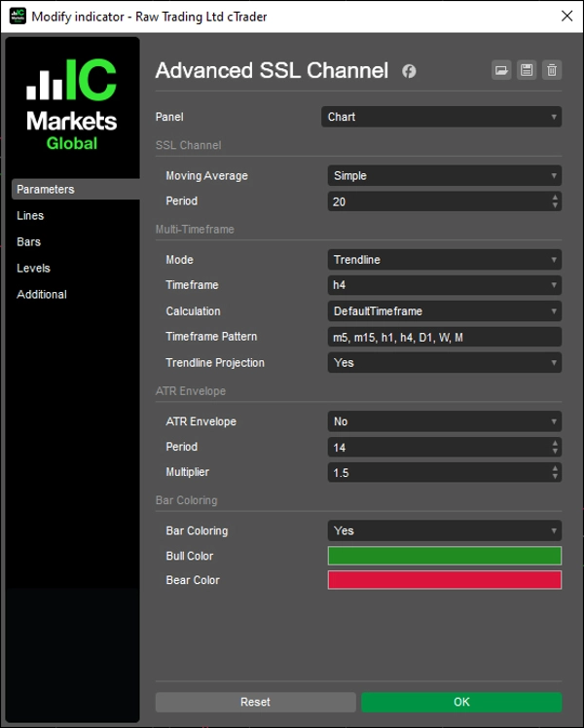Switch to the Levels tab
Viewport: 584px width, 728px height.
33,268
